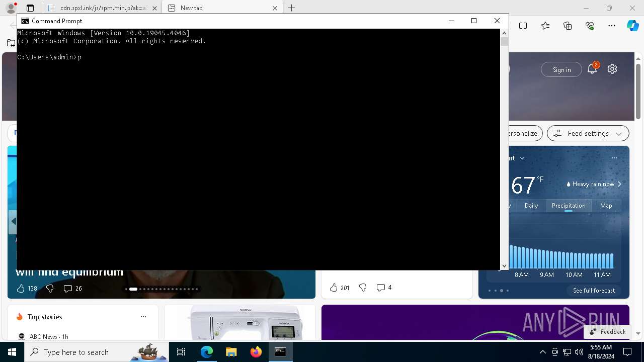Open Edge profile icon
Screen dimensions: 644x362
(11, 8)
